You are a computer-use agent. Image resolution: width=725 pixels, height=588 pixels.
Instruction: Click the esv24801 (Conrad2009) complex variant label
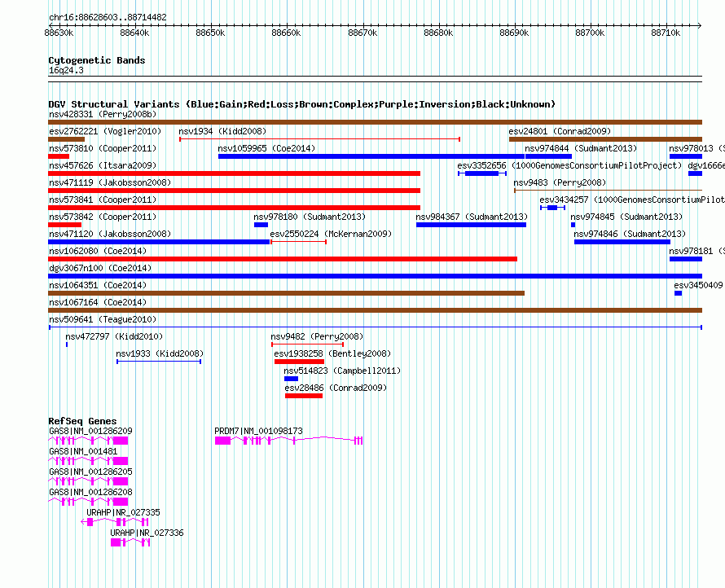click(560, 131)
